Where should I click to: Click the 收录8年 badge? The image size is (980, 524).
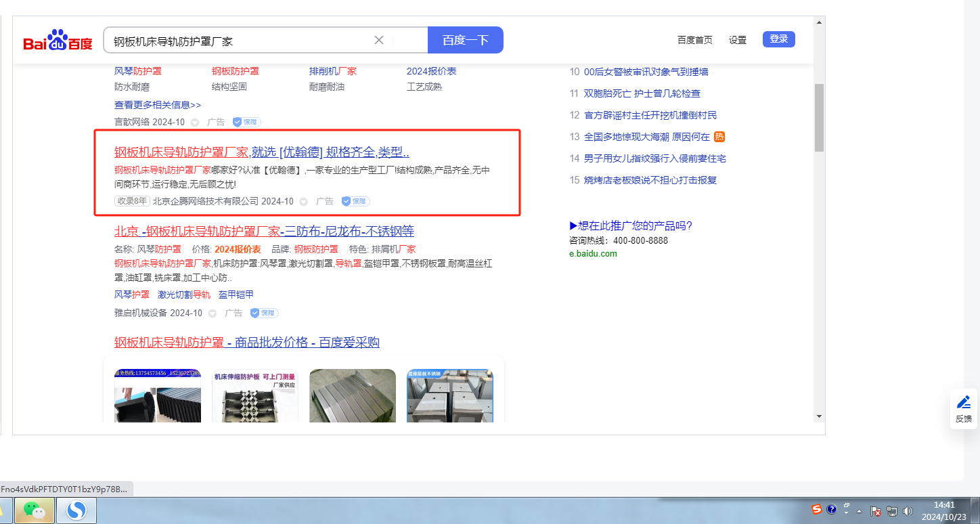click(131, 201)
